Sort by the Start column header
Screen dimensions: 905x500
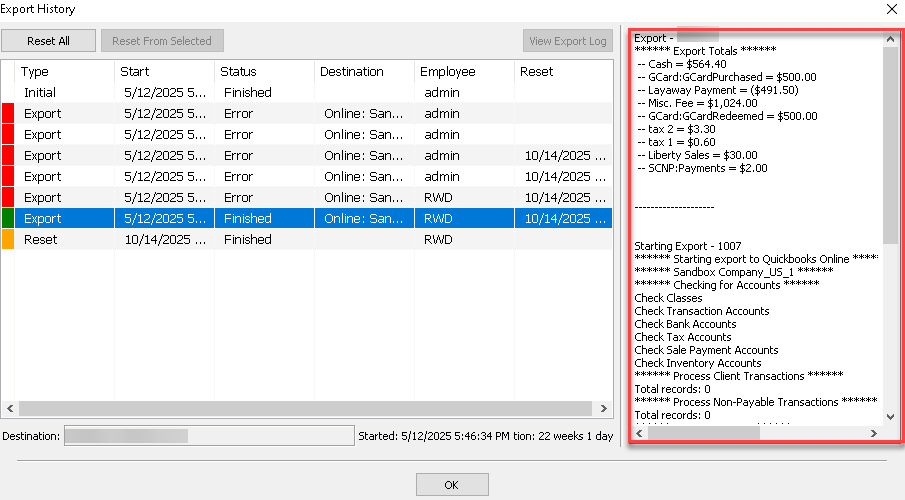point(164,72)
